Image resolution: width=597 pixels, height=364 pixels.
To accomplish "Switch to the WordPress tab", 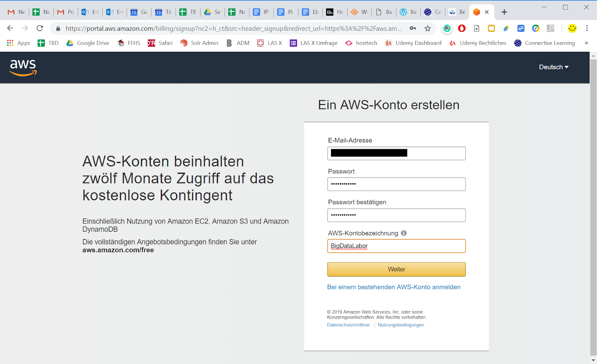I will pyautogui.click(x=408, y=12).
